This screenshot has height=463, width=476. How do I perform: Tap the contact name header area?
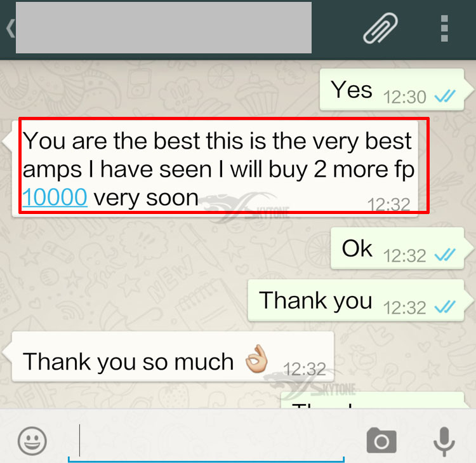point(164,28)
